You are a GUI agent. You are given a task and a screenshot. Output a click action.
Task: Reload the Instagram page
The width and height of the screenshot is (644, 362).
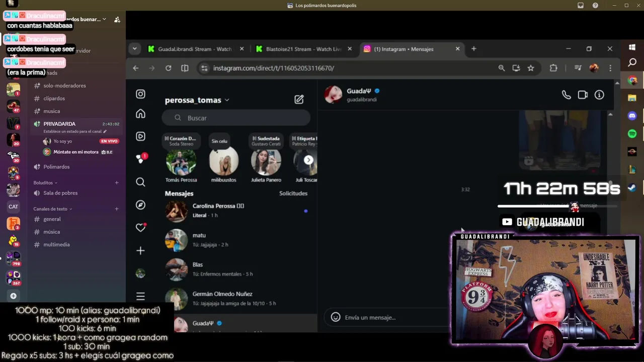tap(168, 68)
